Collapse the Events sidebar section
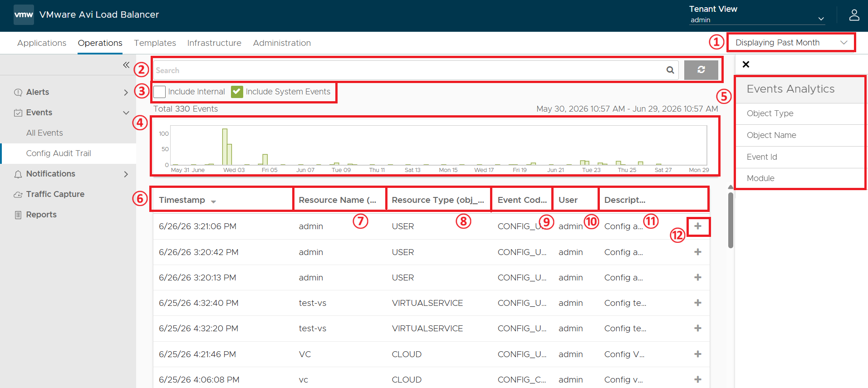The width and height of the screenshot is (868, 388). [x=126, y=113]
